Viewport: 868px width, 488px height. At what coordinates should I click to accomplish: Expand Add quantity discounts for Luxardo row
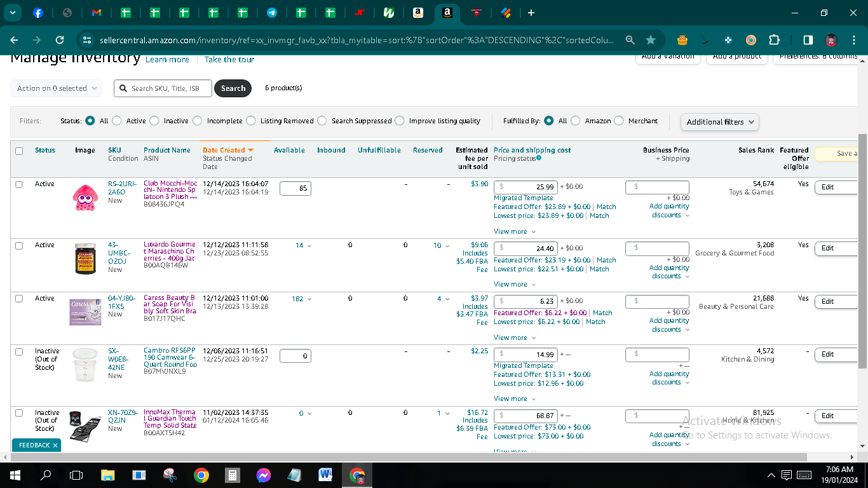tap(669, 272)
